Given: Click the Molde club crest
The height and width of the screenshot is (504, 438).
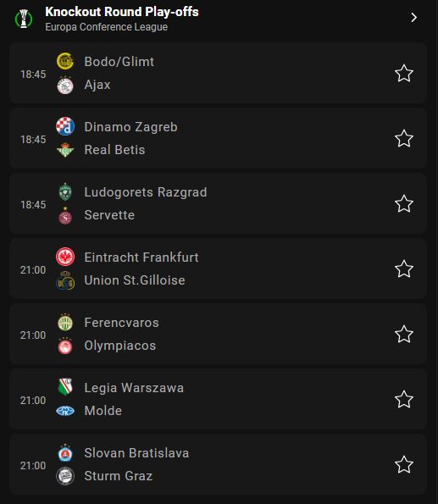Looking at the screenshot, I should [x=65, y=411].
